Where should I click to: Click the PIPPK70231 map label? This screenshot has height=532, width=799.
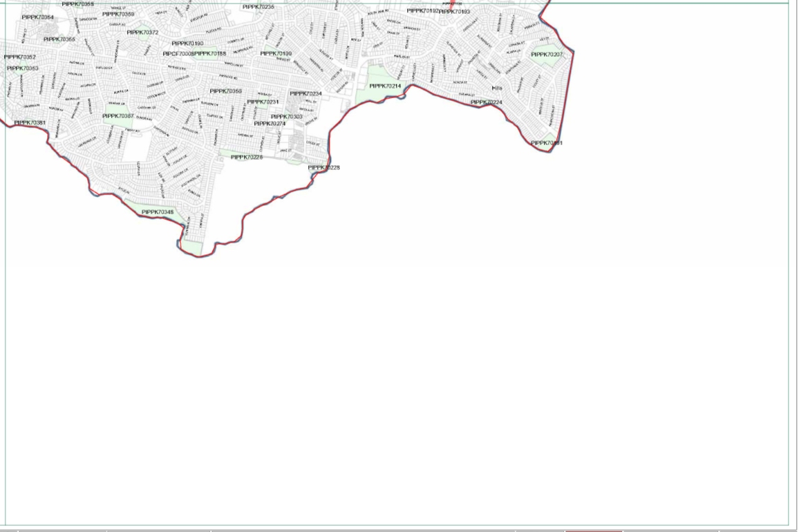coord(263,102)
